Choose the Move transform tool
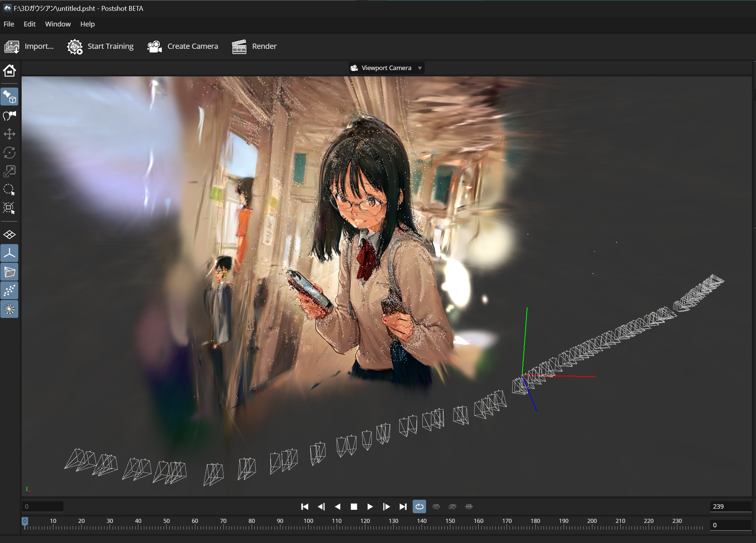 [x=9, y=134]
